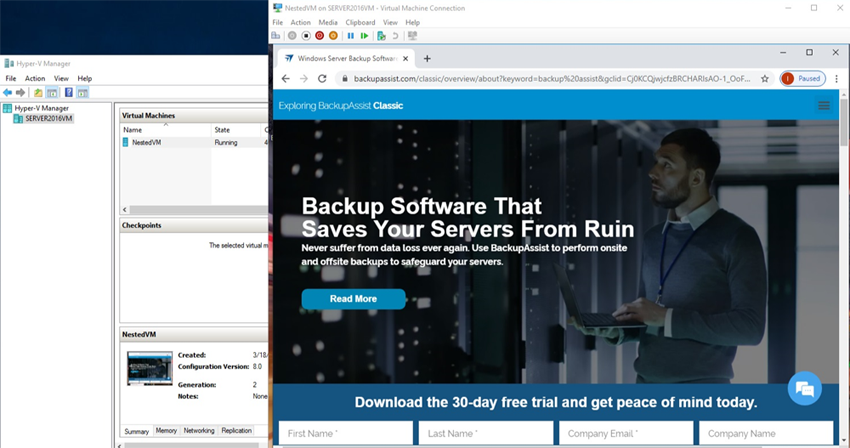Open Help menu in Virtual Machine Connection
This screenshot has height=448, width=850.
click(x=413, y=22)
